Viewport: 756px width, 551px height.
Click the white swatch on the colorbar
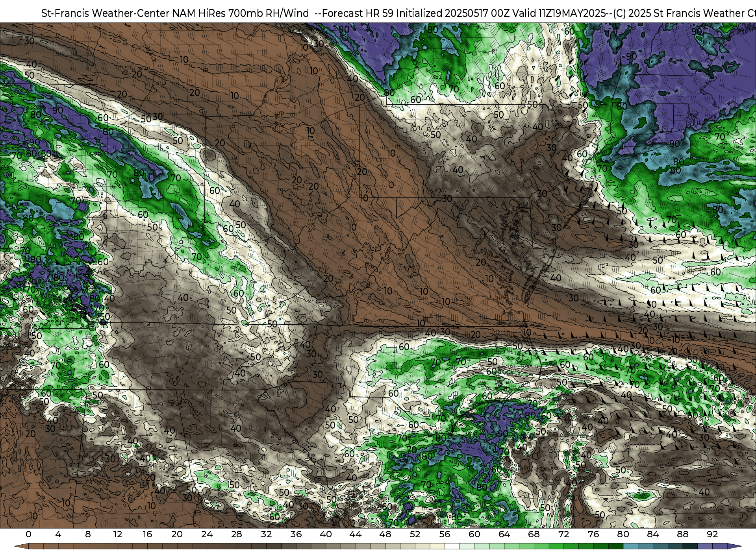(452, 546)
